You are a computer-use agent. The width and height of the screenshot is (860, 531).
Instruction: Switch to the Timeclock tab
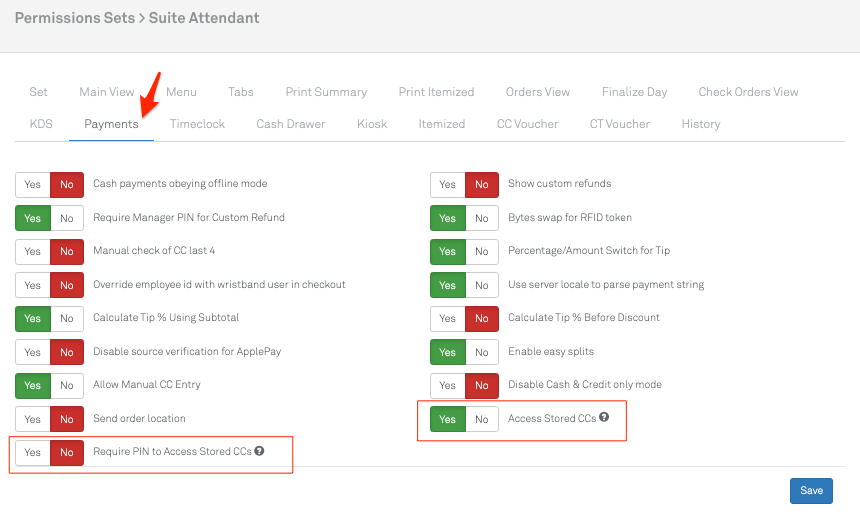(x=197, y=124)
